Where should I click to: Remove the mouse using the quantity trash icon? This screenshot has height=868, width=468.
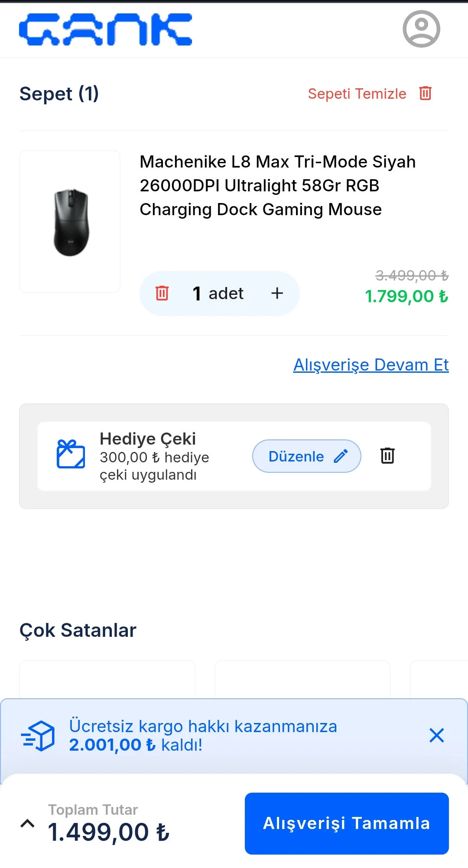click(162, 293)
